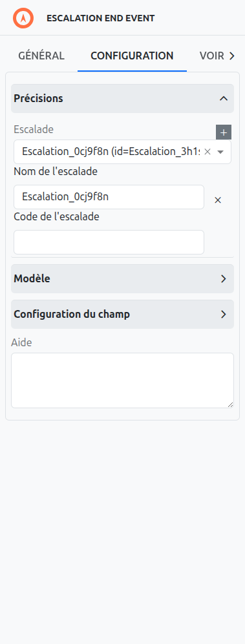Switch to the GÉNÉRAL tab
The width and height of the screenshot is (245, 644).
pos(41,56)
